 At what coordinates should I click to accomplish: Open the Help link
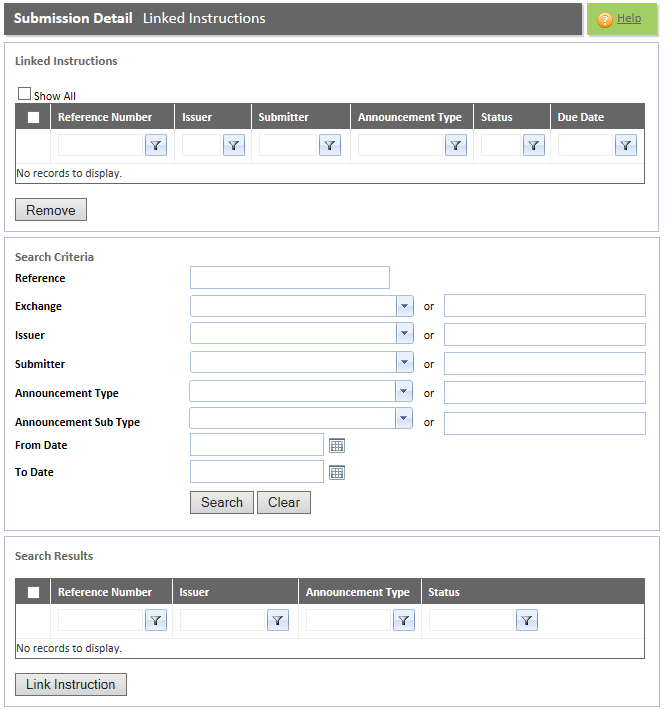[629, 19]
